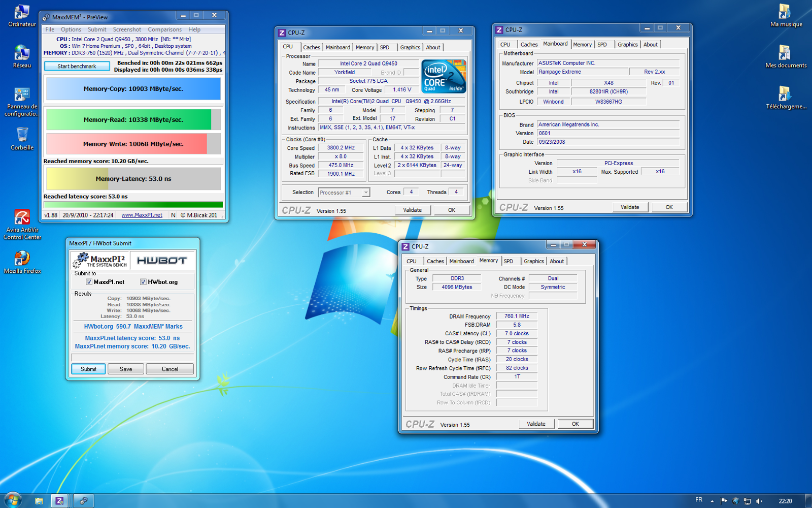This screenshot has height=508, width=812.
Task: Open the MaxxMEM Help menu
Action: click(194, 29)
